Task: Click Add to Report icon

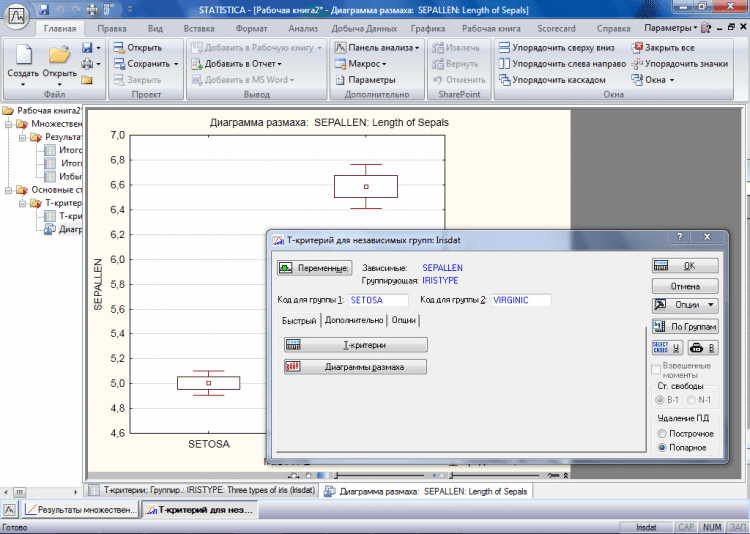Action: tap(197, 64)
